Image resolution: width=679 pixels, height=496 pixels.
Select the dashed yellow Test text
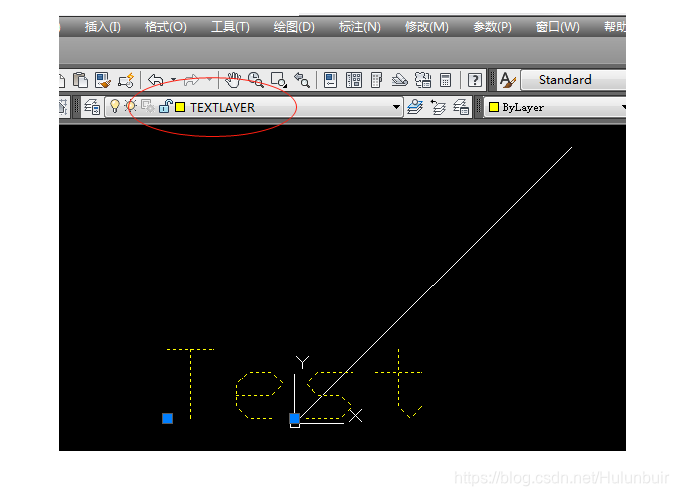coord(294,383)
